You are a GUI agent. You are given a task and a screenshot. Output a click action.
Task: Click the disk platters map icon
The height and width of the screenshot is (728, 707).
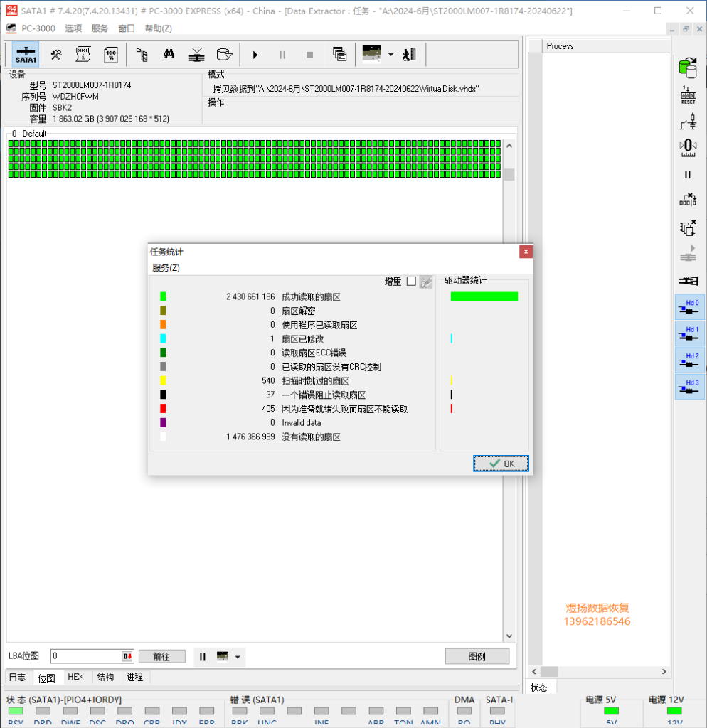coord(196,55)
